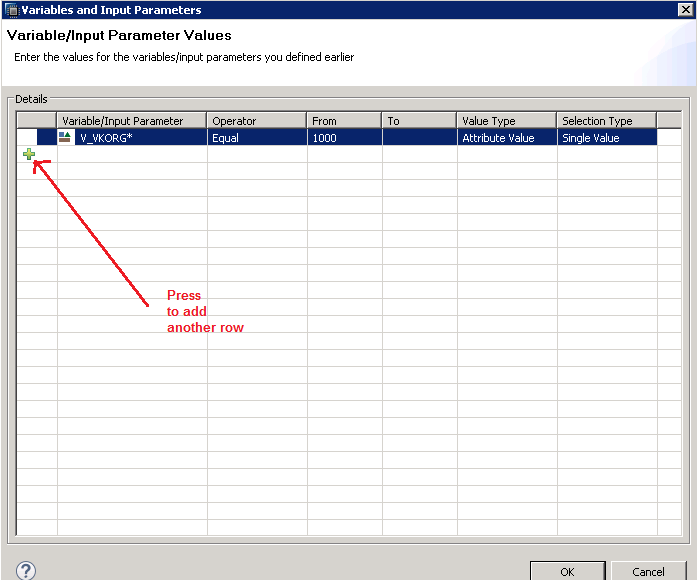Viewport: 697px width, 580px height.
Task: Select the Single Value selection type cell
Action: pos(607,137)
